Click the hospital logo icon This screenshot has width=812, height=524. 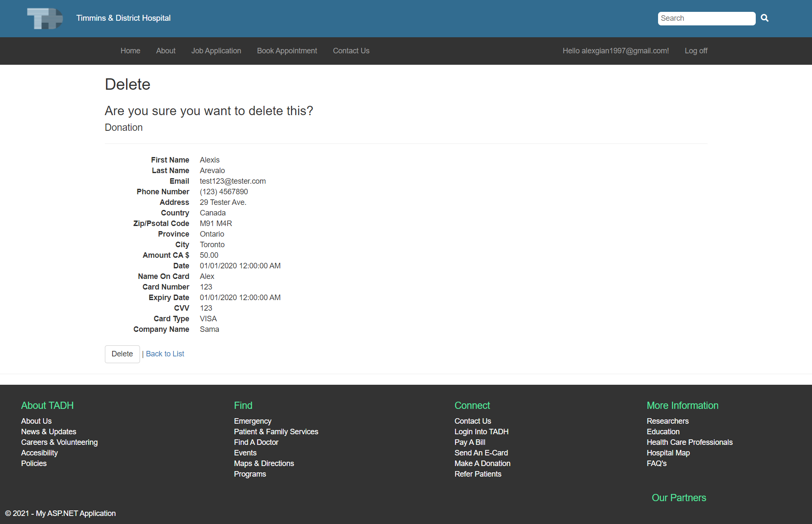[x=45, y=18]
